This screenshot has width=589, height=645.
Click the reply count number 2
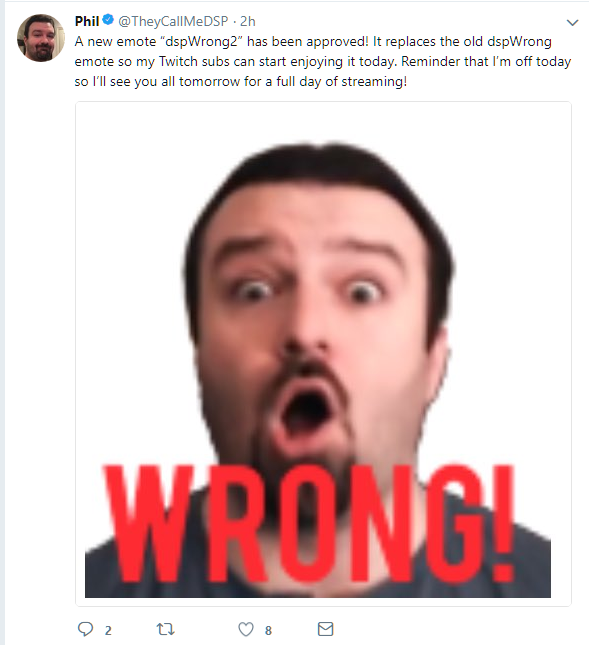(x=108, y=630)
